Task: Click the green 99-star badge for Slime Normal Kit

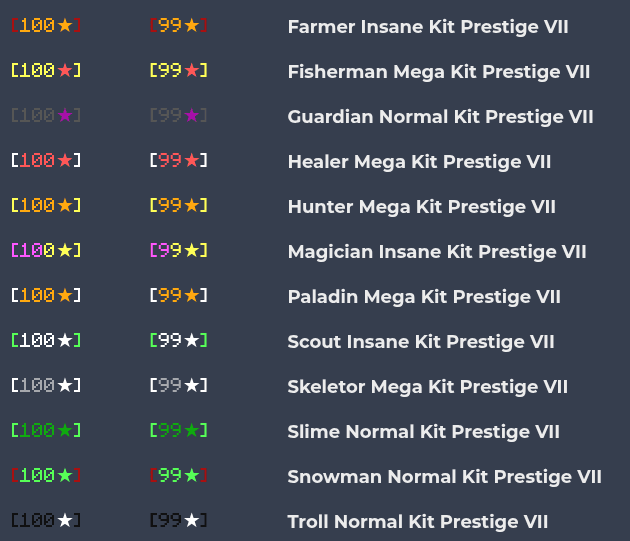Action: 179,431
